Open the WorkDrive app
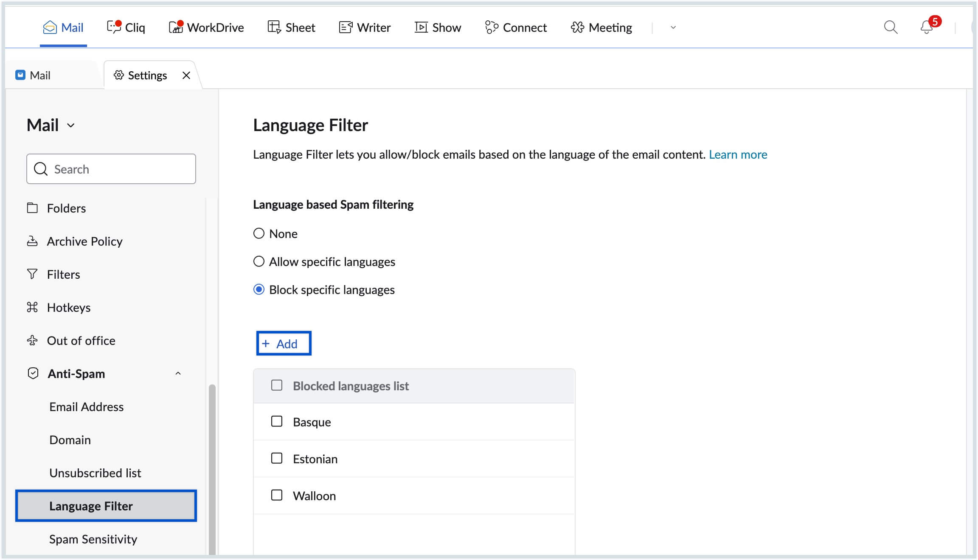This screenshot has height=560, width=978. pyautogui.click(x=206, y=28)
